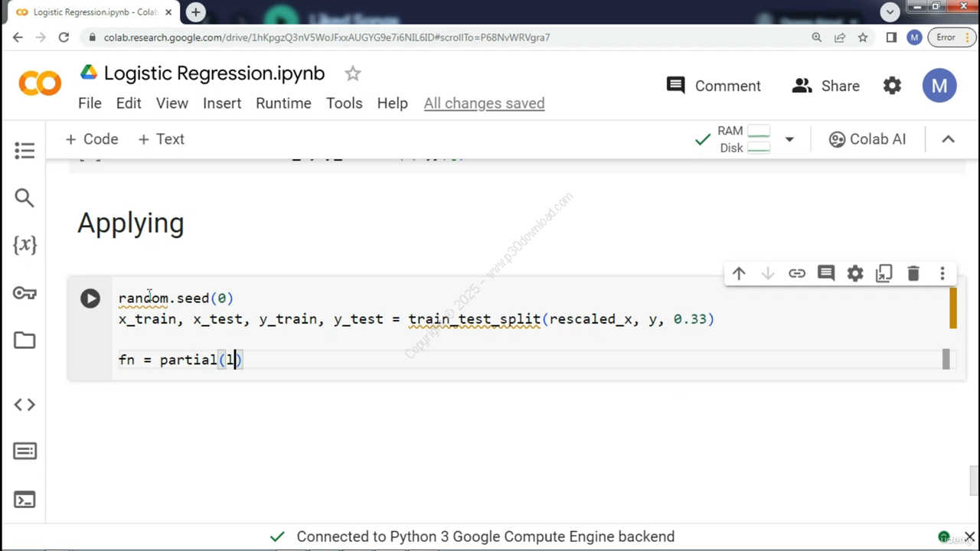Screen dimensions: 980x551
Task: Open the browser zoom magnifier icon
Action: click(x=817, y=37)
